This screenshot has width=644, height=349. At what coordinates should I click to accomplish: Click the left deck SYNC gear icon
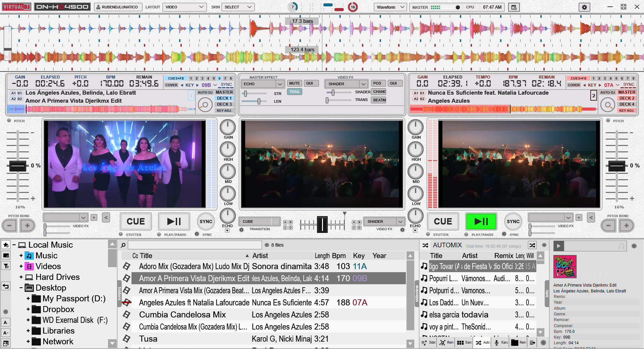(x=197, y=234)
